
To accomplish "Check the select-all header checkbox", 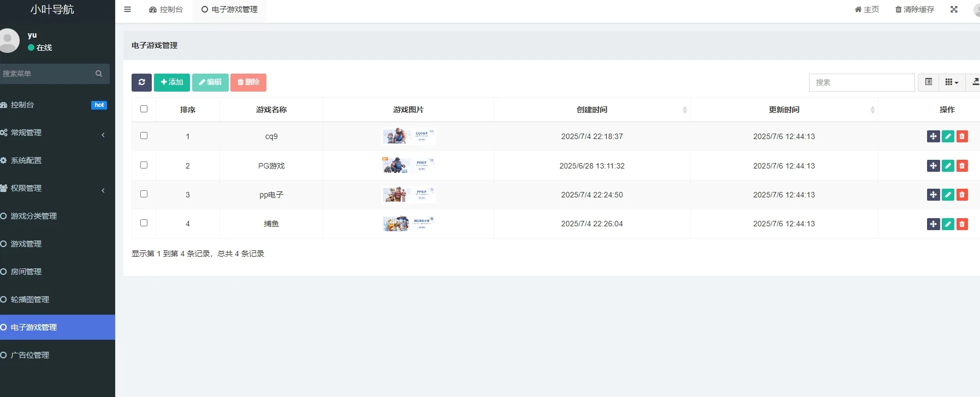I will tap(144, 109).
